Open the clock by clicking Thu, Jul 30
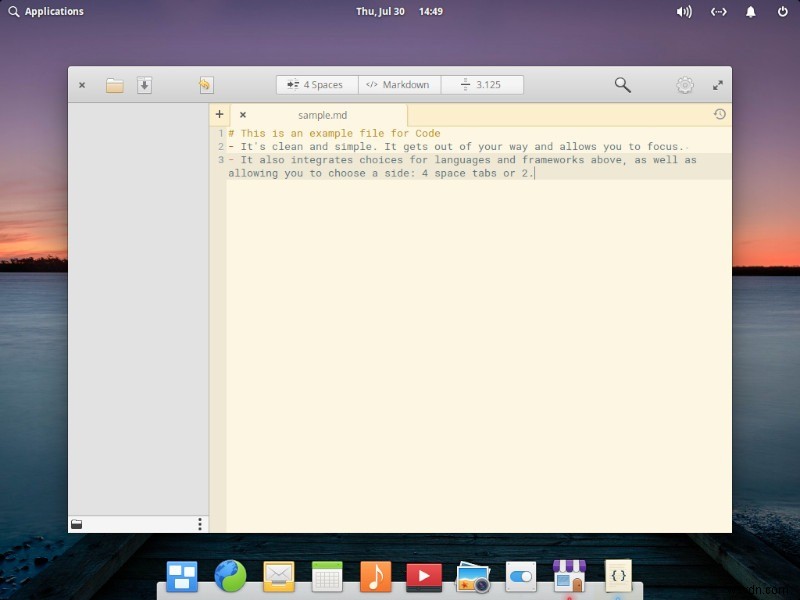This screenshot has height=600, width=800. point(380,11)
